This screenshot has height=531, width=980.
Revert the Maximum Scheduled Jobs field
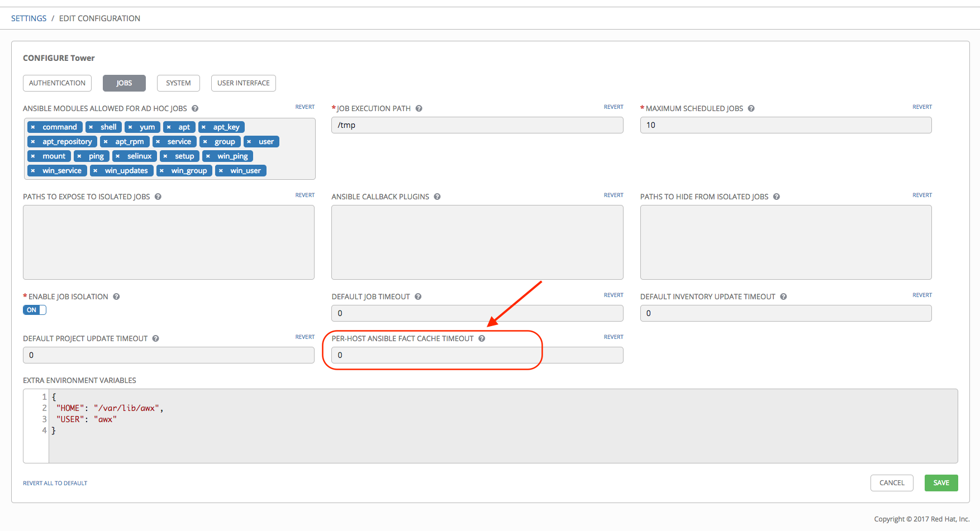922,107
